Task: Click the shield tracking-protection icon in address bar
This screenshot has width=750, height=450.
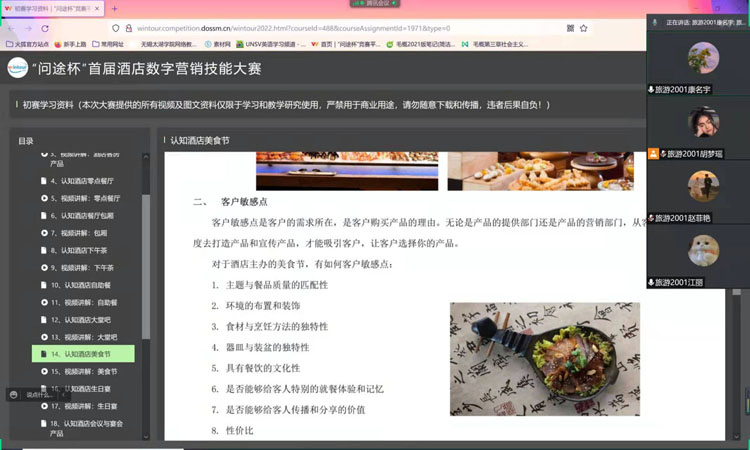Action: tap(116, 28)
